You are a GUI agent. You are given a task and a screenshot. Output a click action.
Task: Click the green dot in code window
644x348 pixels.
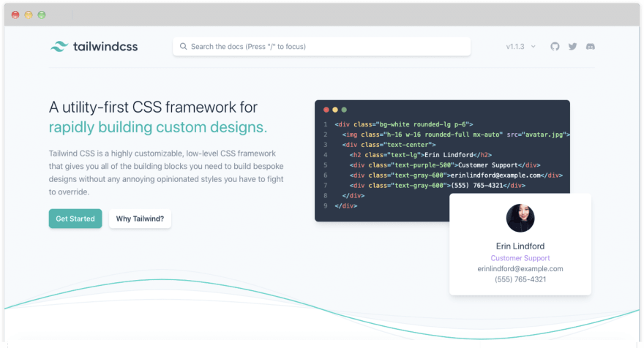point(344,110)
